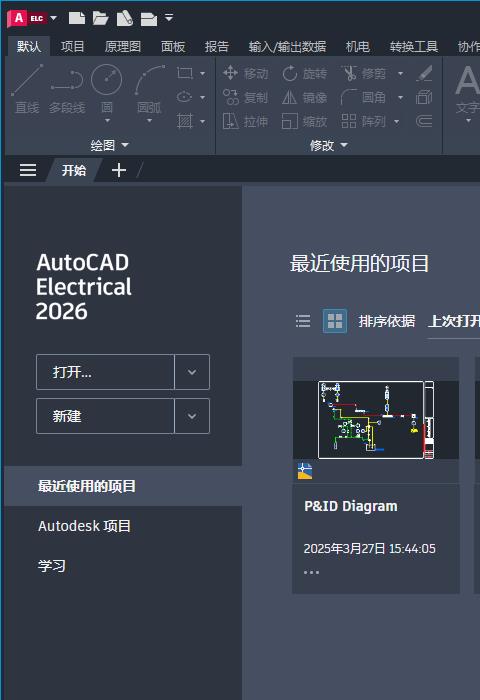Select the 圆 (Circle) tool

[106, 88]
